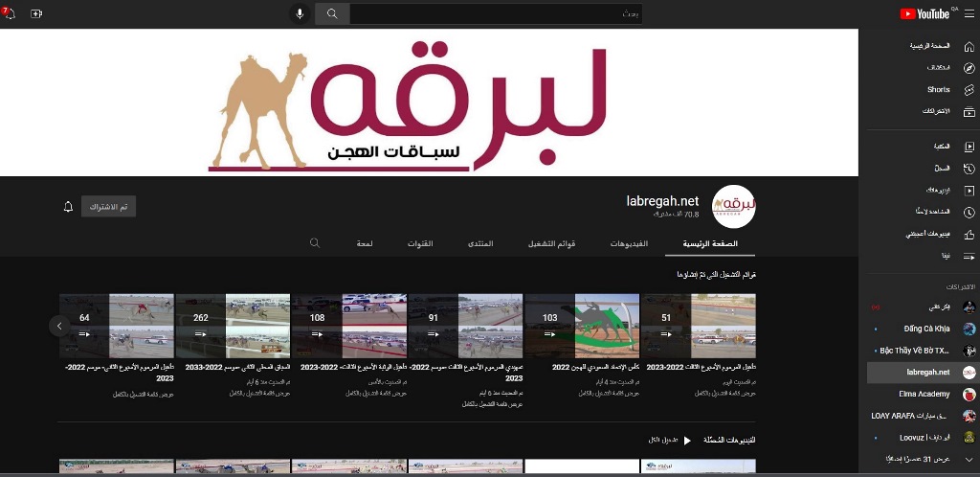Click the create video icon
980x477 pixels.
point(36,13)
